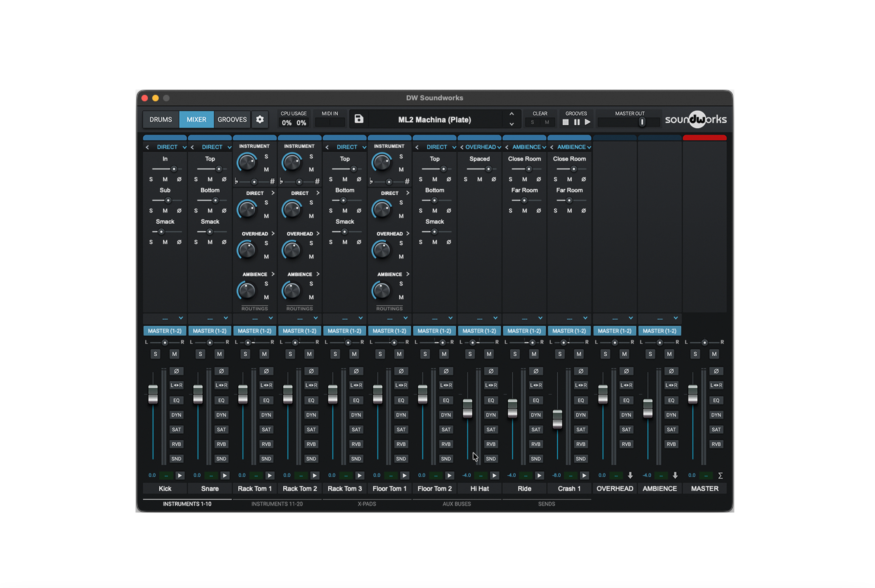Open the AUX BUSES mixer page
This screenshot has width=875, height=588.
point(457,504)
